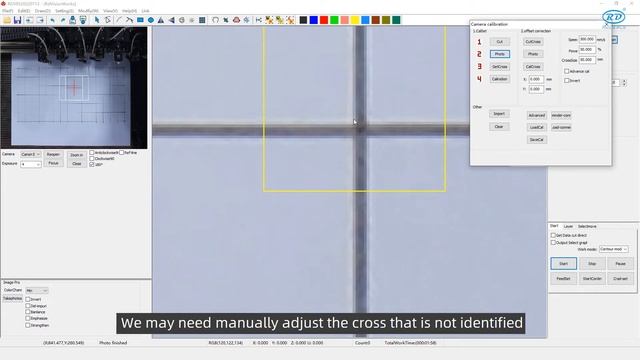Viewport: 640px width, 360px height.
Task: Select the ellipse drawing tool
Action: [151, 20]
